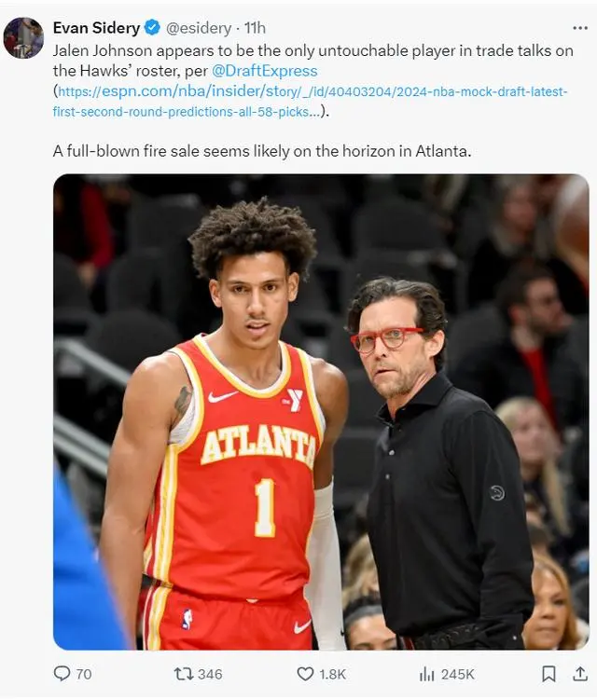The width and height of the screenshot is (597, 700).
Task: Open the 11h timestamp link
Action: 255,28
